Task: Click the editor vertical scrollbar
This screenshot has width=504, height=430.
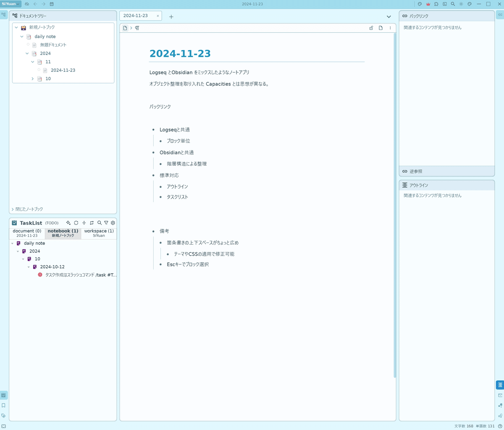Action: point(395,205)
